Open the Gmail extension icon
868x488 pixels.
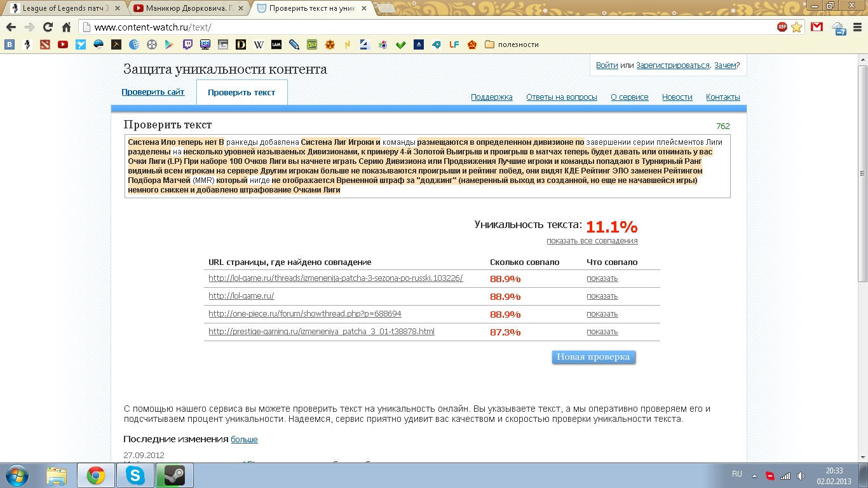pos(817,27)
